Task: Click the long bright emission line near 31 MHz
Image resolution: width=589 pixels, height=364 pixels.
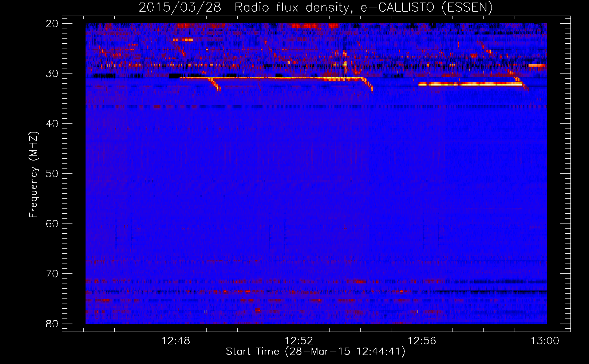Action: (x=271, y=78)
